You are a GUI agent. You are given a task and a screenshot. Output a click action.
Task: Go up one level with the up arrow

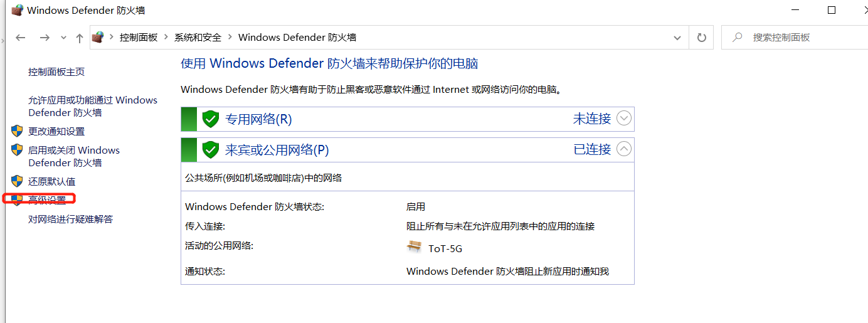[x=79, y=38]
